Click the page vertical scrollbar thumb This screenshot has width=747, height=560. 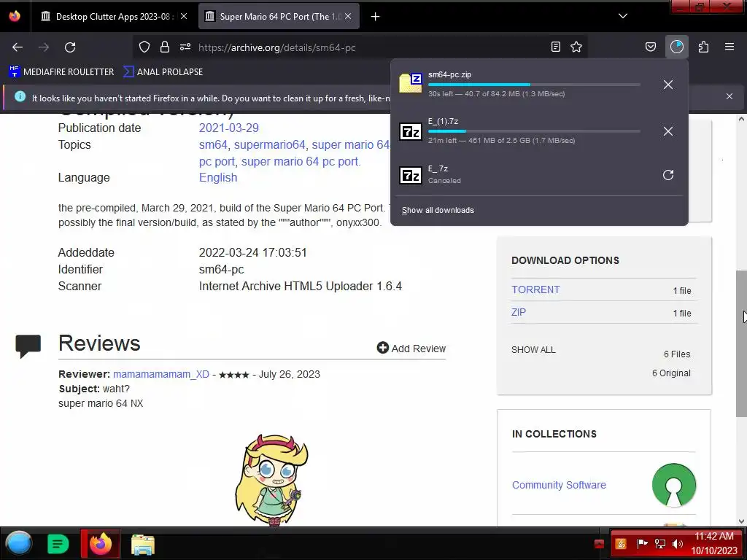[x=741, y=344]
